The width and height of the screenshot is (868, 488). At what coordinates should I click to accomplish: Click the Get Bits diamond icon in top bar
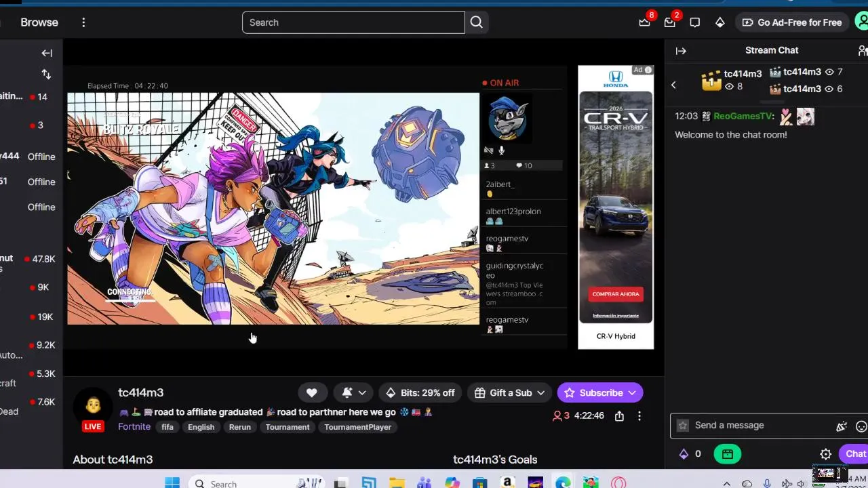click(x=719, y=22)
